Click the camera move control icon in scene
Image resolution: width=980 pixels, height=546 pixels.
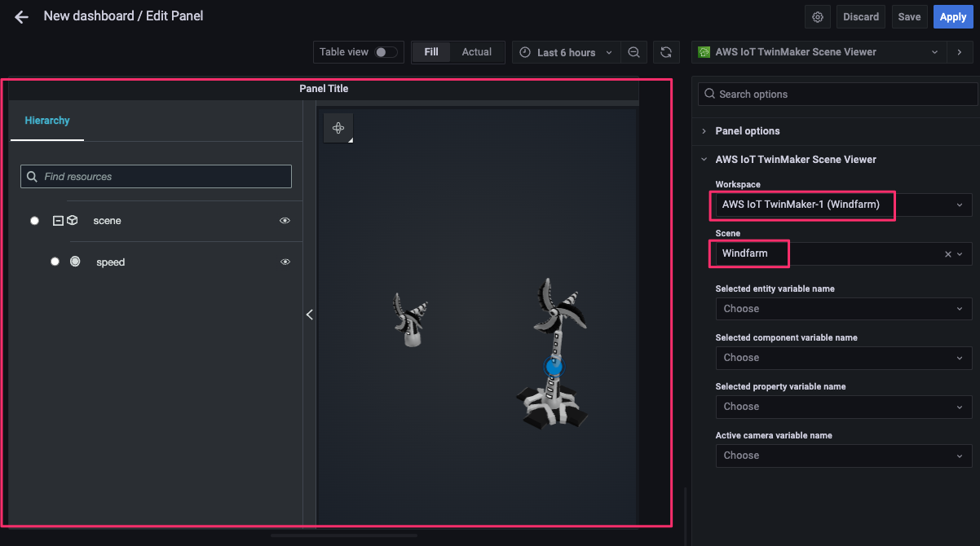(338, 128)
